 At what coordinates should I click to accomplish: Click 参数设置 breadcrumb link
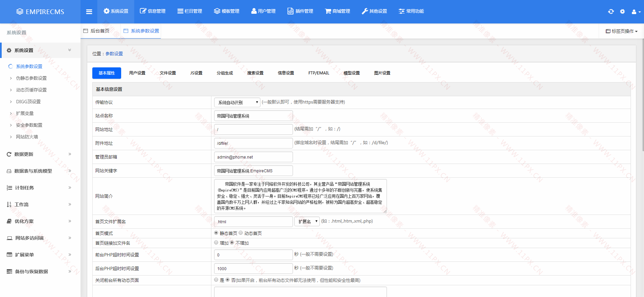tap(114, 54)
